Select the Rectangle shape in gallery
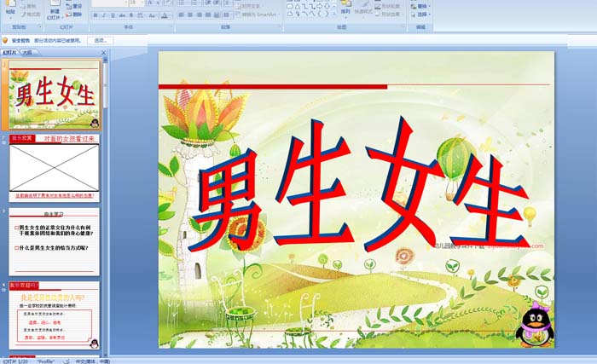The image size is (597, 364). 290,6
